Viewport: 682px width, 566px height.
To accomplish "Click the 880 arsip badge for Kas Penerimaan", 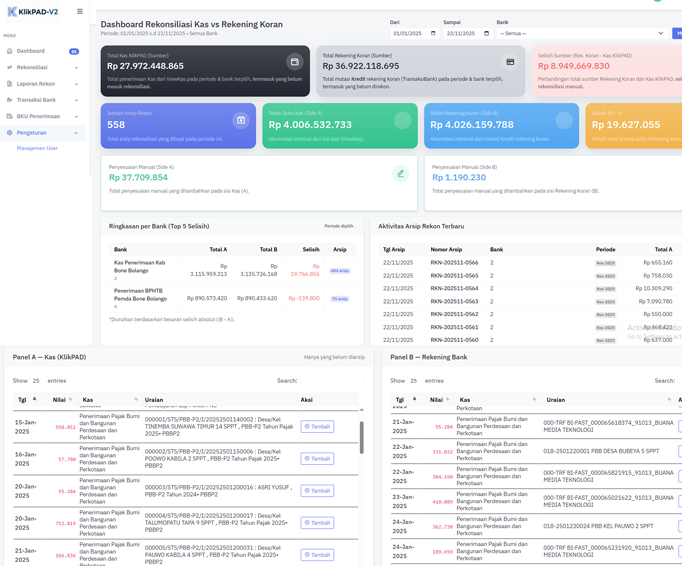I will pyautogui.click(x=340, y=271).
